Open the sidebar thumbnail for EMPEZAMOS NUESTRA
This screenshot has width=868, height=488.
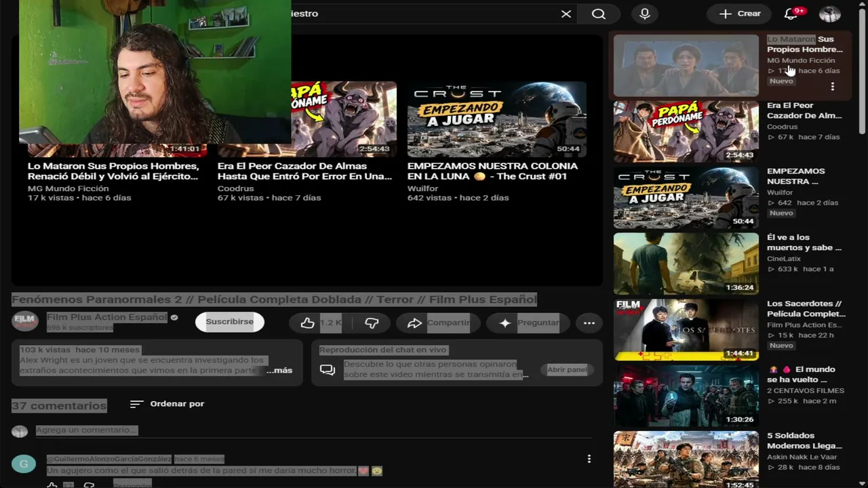click(686, 198)
